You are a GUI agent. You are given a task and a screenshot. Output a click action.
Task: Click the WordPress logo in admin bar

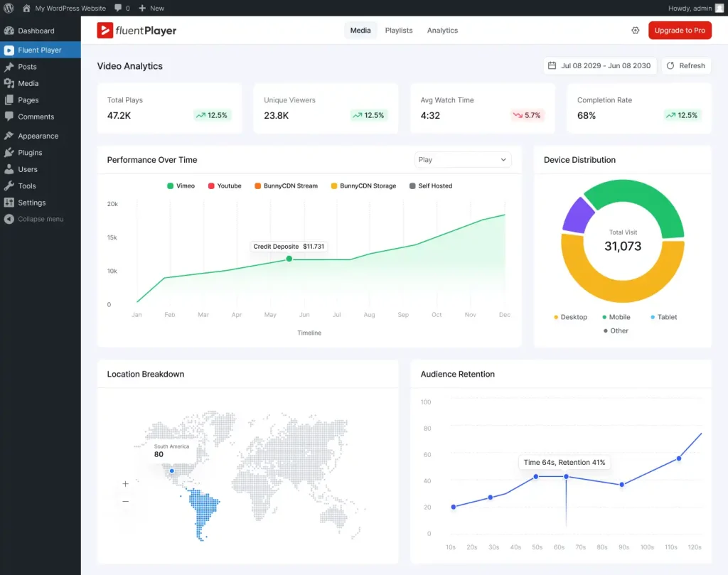[x=8, y=9]
